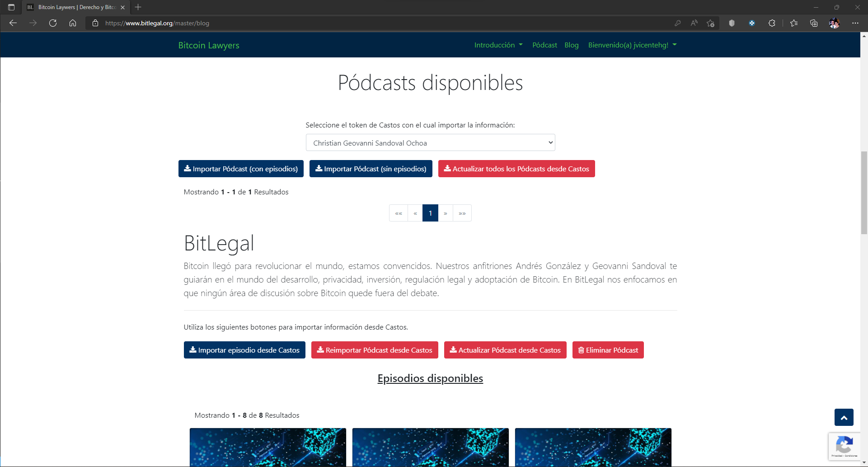Open the password key icon
This screenshot has height=467, width=868.
[x=677, y=23]
